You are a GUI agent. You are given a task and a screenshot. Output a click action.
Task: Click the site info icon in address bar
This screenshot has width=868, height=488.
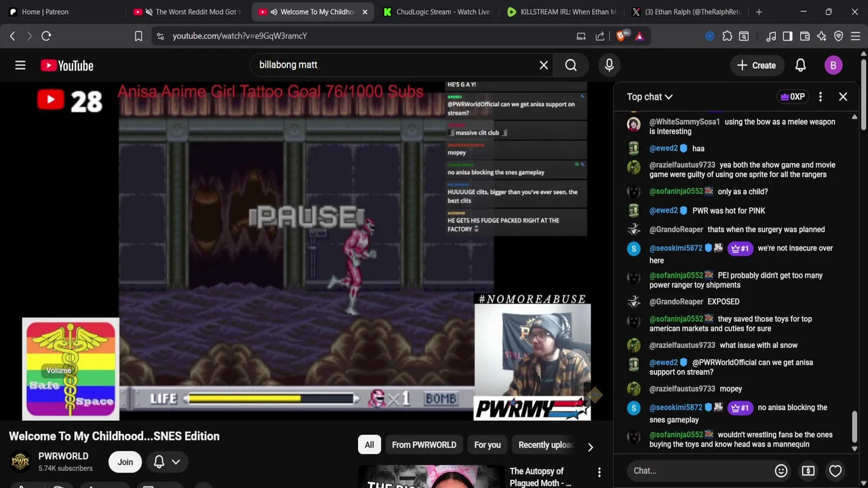pos(160,36)
